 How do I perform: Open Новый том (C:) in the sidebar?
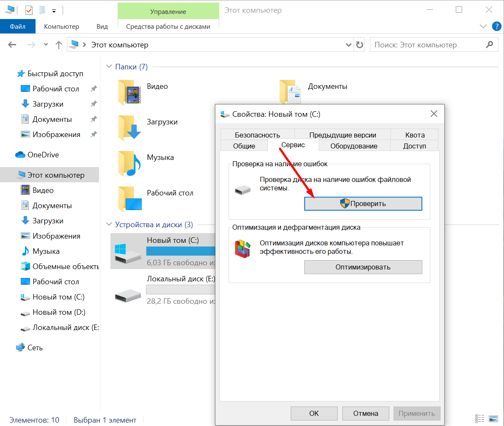click(52, 297)
